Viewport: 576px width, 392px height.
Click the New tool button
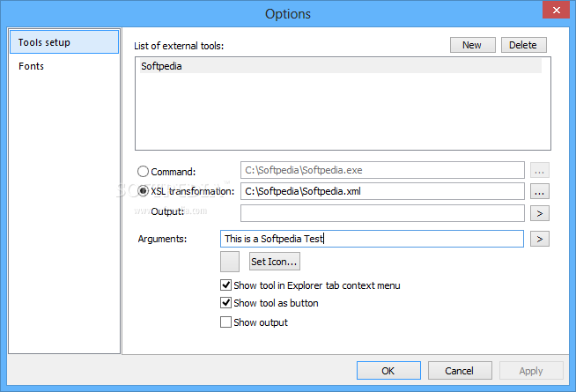pos(472,45)
